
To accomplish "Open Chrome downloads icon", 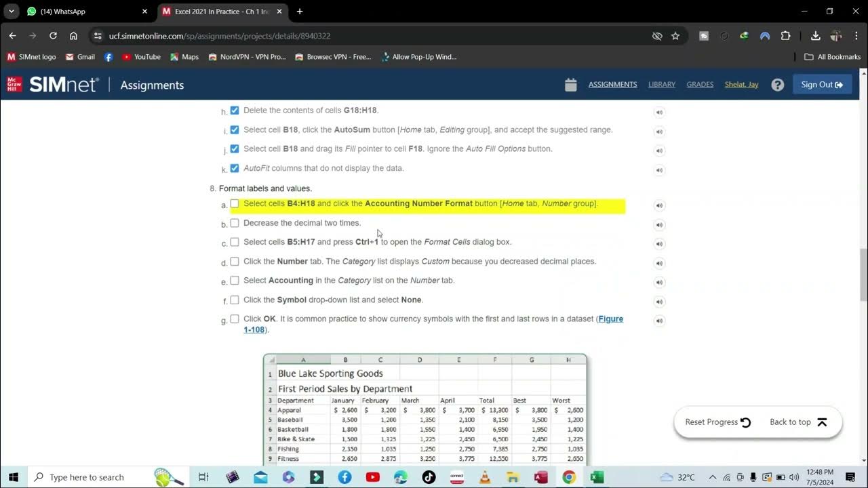I will (816, 36).
